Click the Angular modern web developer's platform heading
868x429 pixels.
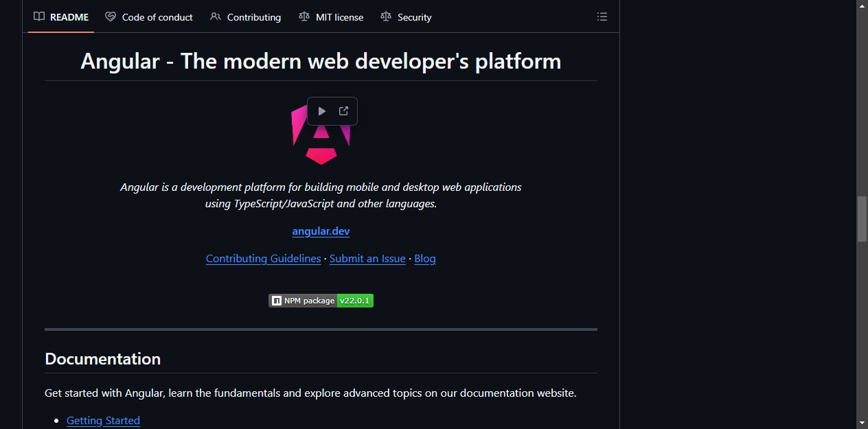[321, 61]
